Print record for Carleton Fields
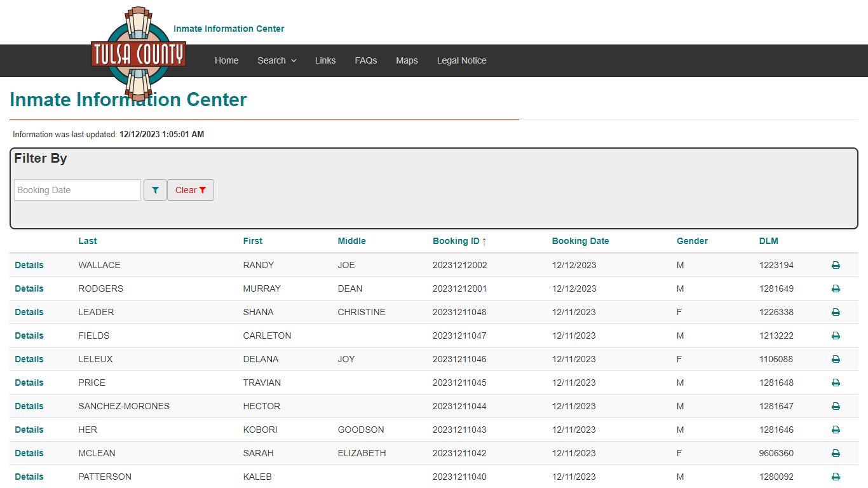This screenshot has width=868, height=488. pyautogui.click(x=836, y=335)
